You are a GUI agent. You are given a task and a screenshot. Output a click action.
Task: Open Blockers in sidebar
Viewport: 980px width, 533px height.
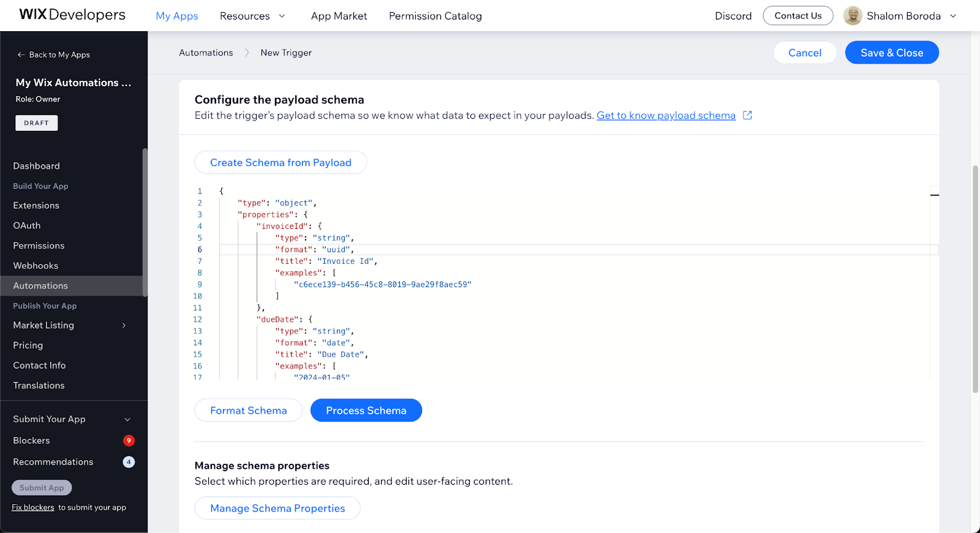[31, 441]
